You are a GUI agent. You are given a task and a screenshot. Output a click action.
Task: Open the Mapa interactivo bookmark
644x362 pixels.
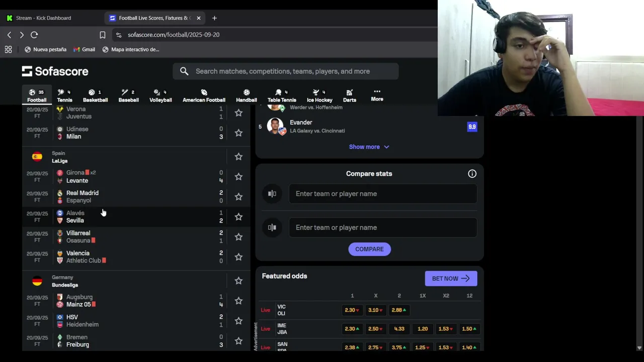click(x=131, y=49)
